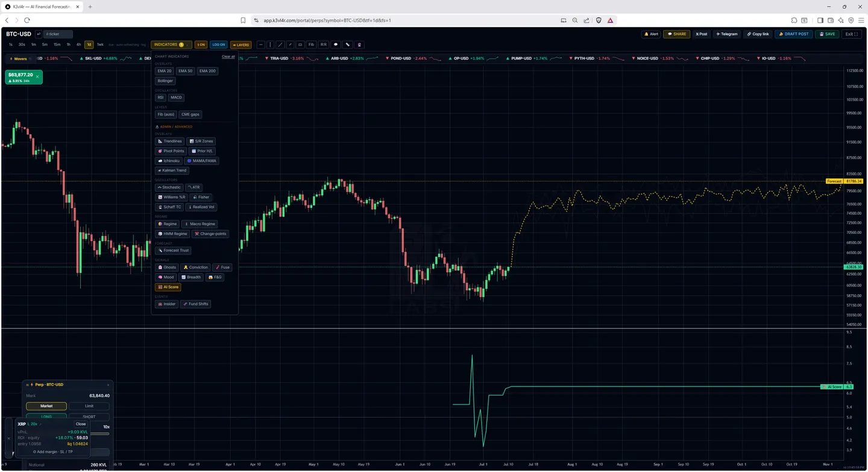The height and width of the screenshot is (472, 868).
Task: Select the horizontal line drawing tool
Action: (261, 45)
